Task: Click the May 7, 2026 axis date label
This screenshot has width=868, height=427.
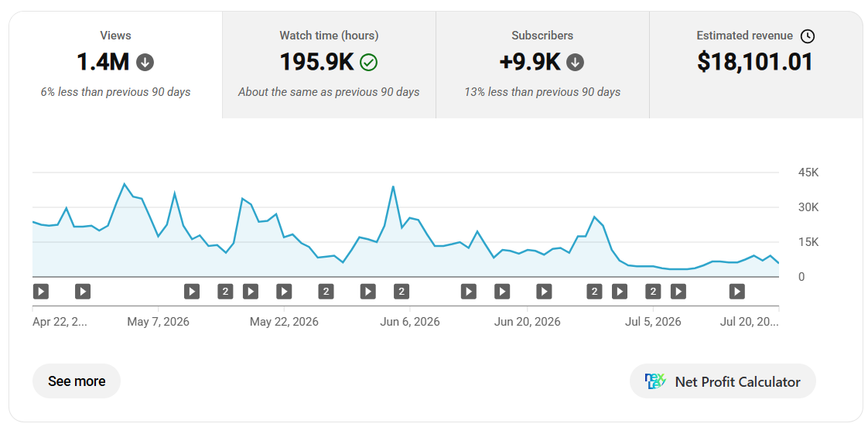Action: coord(159,322)
